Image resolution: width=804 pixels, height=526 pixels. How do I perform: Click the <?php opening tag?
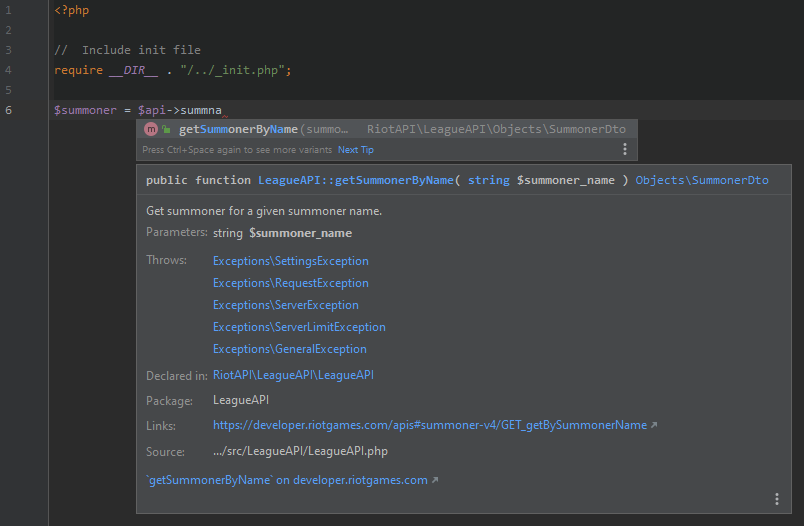click(x=71, y=10)
